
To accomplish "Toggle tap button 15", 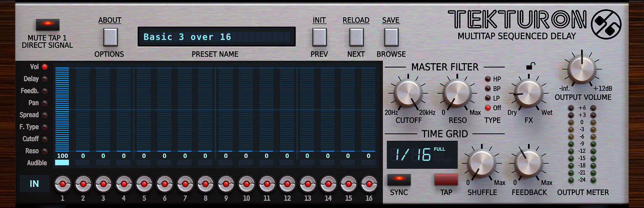I will coord(348,184).
